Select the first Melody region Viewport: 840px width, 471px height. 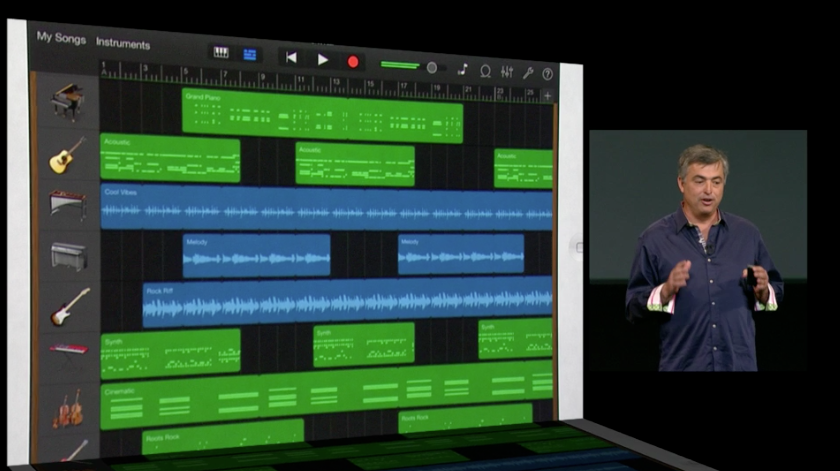pos(256,256)
